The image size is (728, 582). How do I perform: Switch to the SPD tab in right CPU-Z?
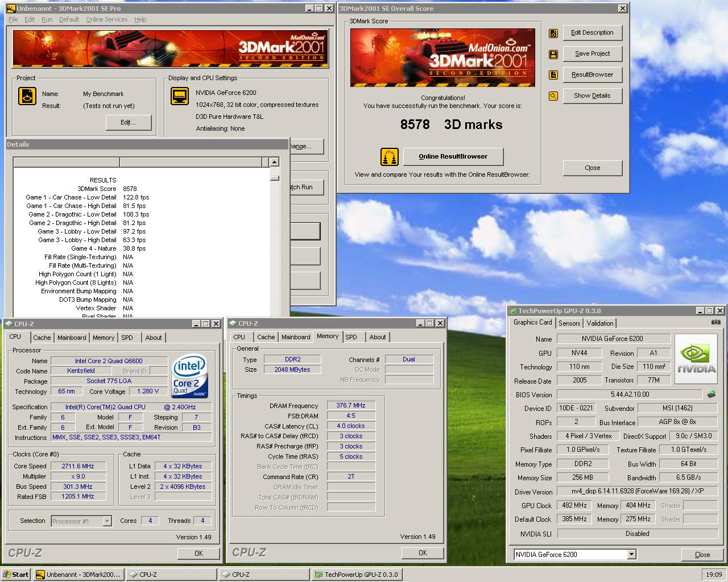351,337
